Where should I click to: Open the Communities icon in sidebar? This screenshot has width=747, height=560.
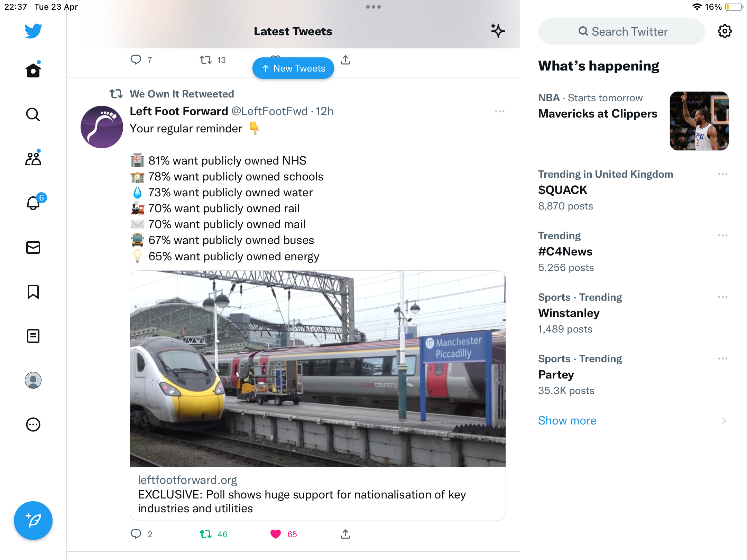33,158
